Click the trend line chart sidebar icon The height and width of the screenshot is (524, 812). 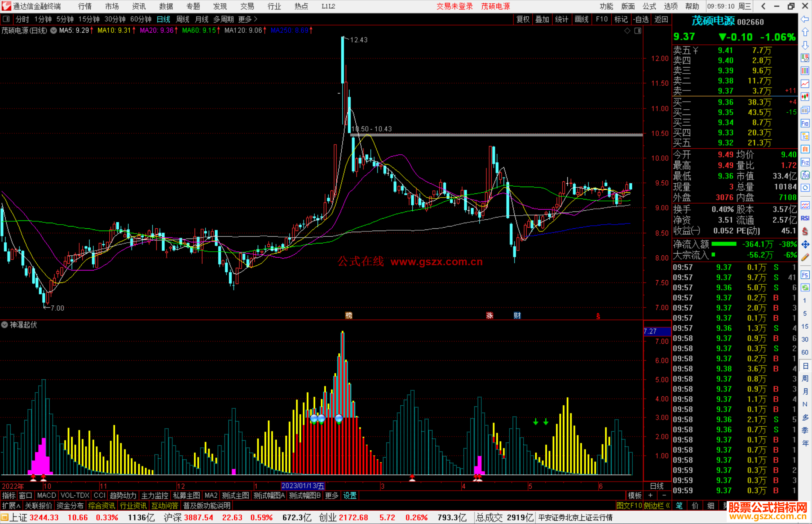tap(805, 84)
